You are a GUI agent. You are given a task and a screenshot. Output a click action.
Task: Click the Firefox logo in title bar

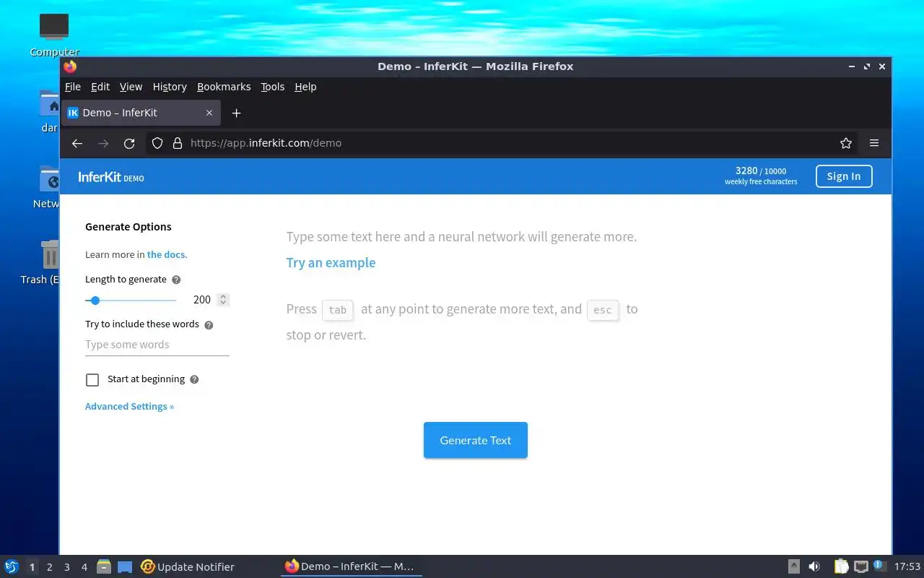pos(70,66)
